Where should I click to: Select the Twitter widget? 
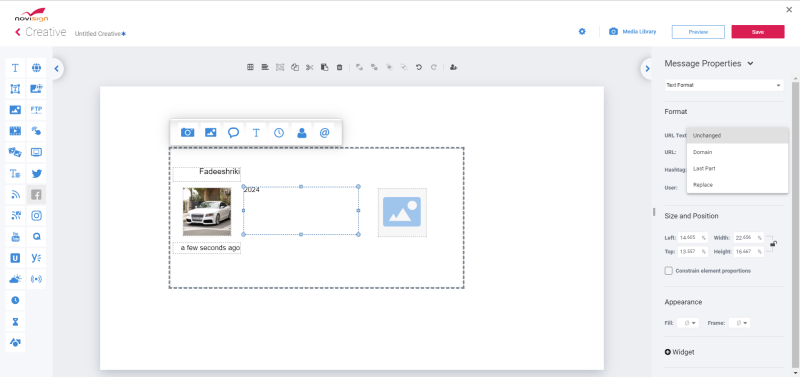coord(36,173)
